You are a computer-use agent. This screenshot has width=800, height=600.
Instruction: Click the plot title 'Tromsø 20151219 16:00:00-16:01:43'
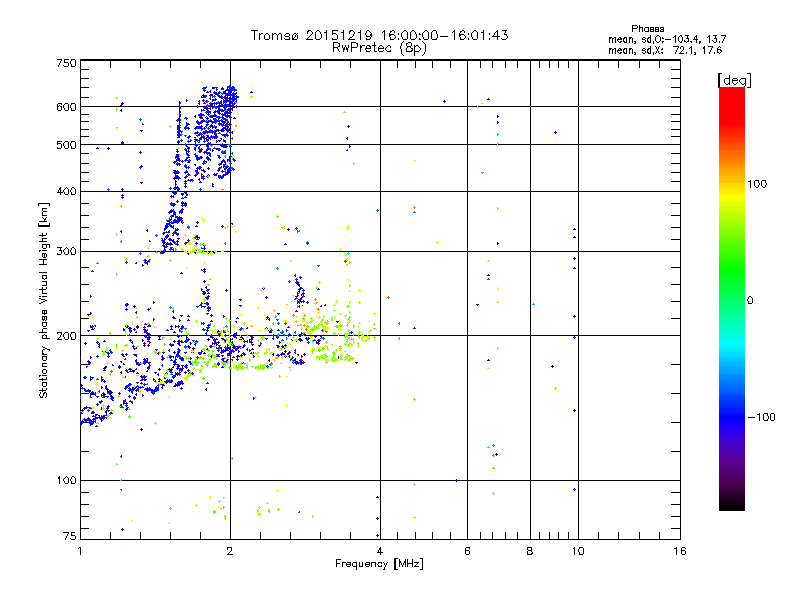coord(379,35)
